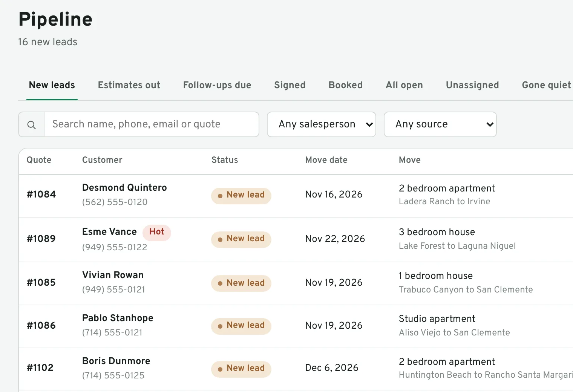This screenshot has width=573, height=392.
Task: Open the Any source dropdown
Action: point(440,124)
